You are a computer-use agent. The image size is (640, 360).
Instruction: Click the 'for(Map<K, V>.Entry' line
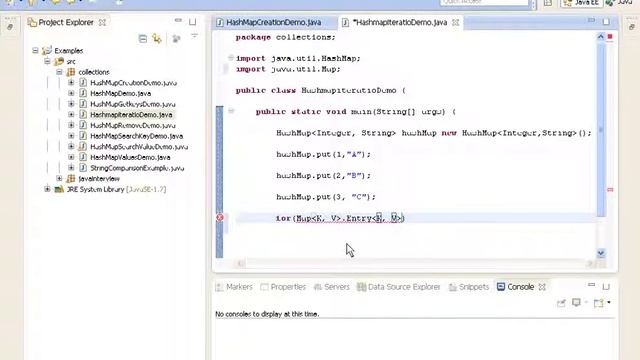[x=340, y=218]
